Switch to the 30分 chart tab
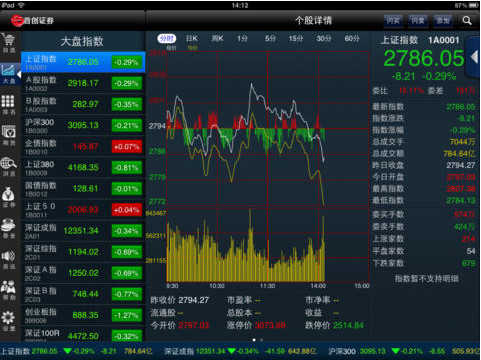 (324, 39)
